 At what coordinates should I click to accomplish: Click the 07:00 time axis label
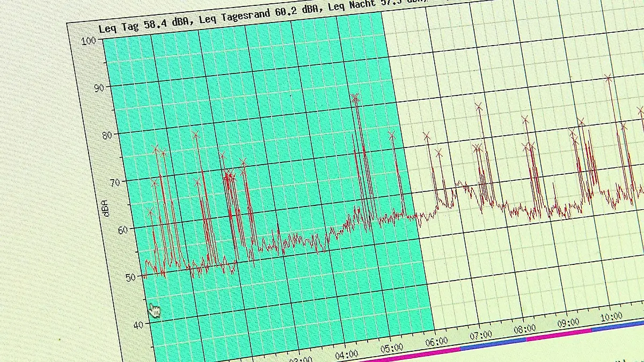481,335
